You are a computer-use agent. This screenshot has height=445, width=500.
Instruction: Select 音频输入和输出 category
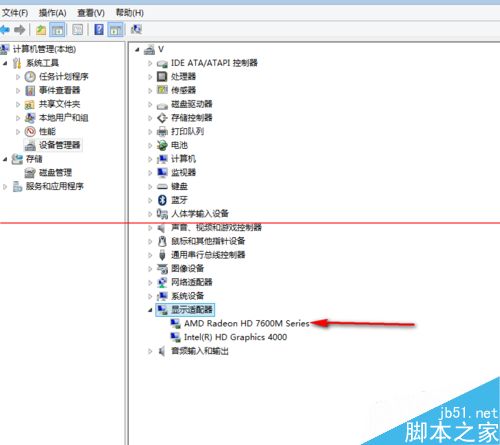200,351
